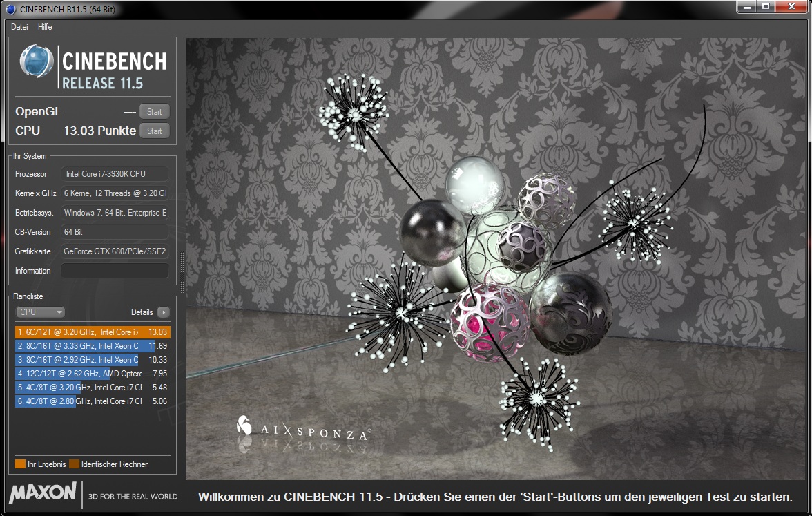Click the brown Identischer Rechner legend swatch
This screenshot has width=812, height=516.
click(74, 464)
